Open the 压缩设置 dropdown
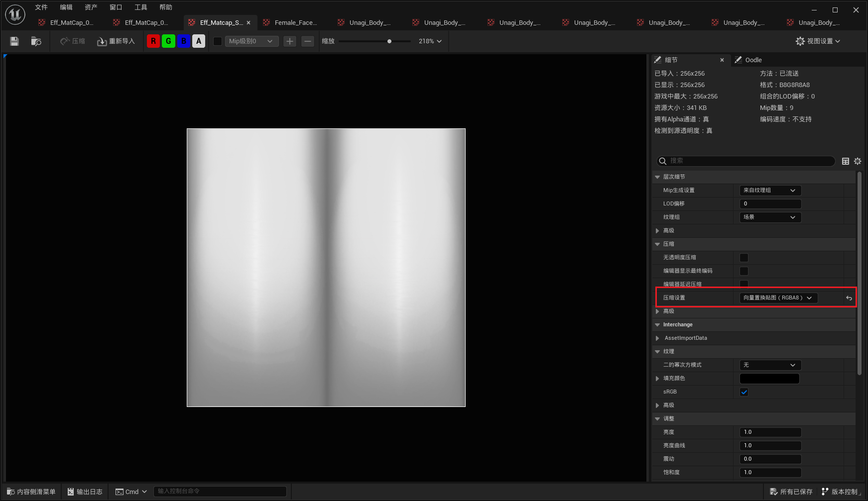This screenshot has width=868, height=501. pos(778,298)
